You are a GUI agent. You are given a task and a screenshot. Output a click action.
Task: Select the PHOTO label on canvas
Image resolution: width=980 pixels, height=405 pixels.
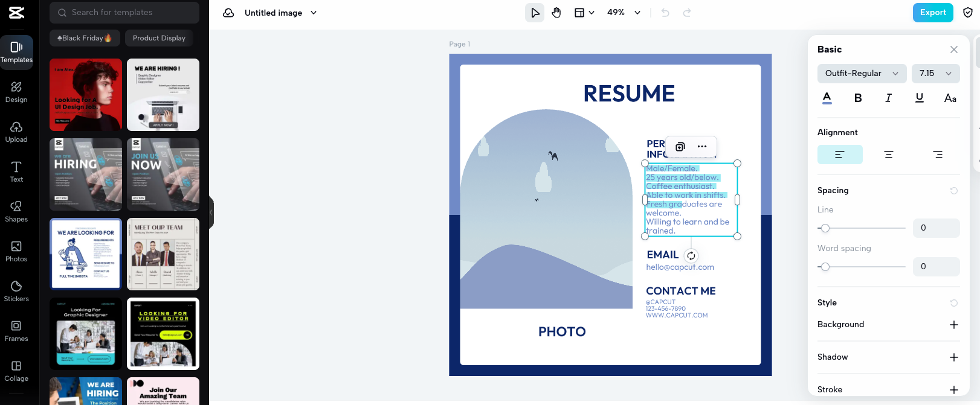pos(562,331)
